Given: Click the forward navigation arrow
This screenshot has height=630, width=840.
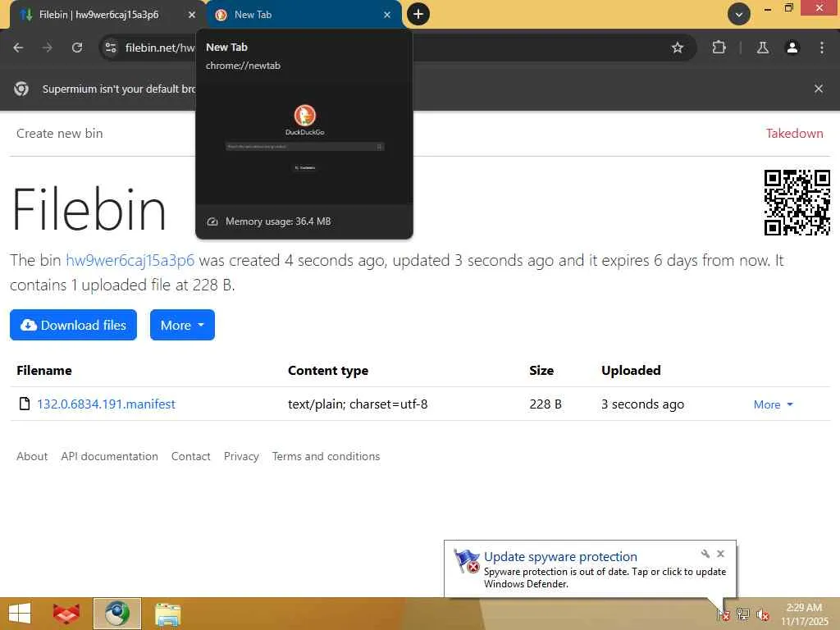Looking at the screenshot, I should point(48,48).
